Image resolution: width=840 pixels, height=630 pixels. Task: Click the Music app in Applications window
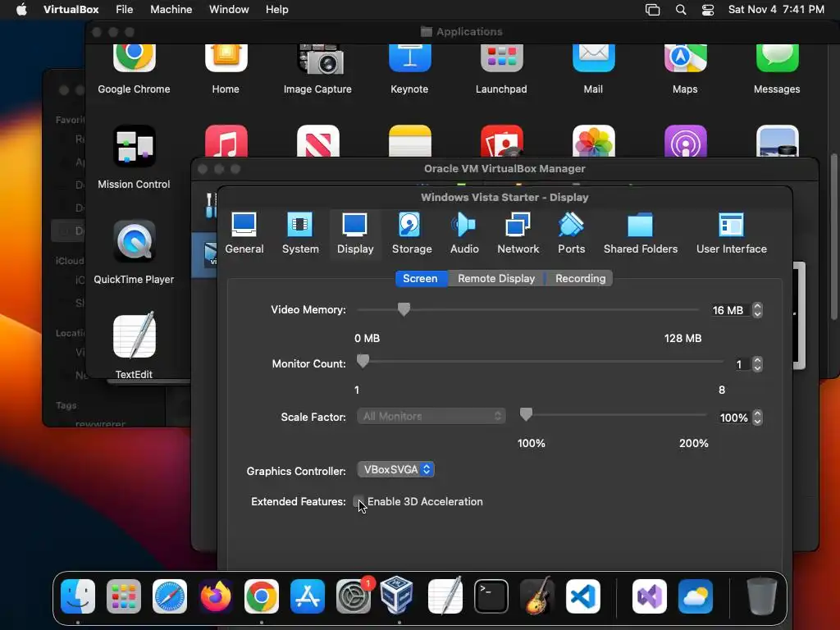pos(226,141)
